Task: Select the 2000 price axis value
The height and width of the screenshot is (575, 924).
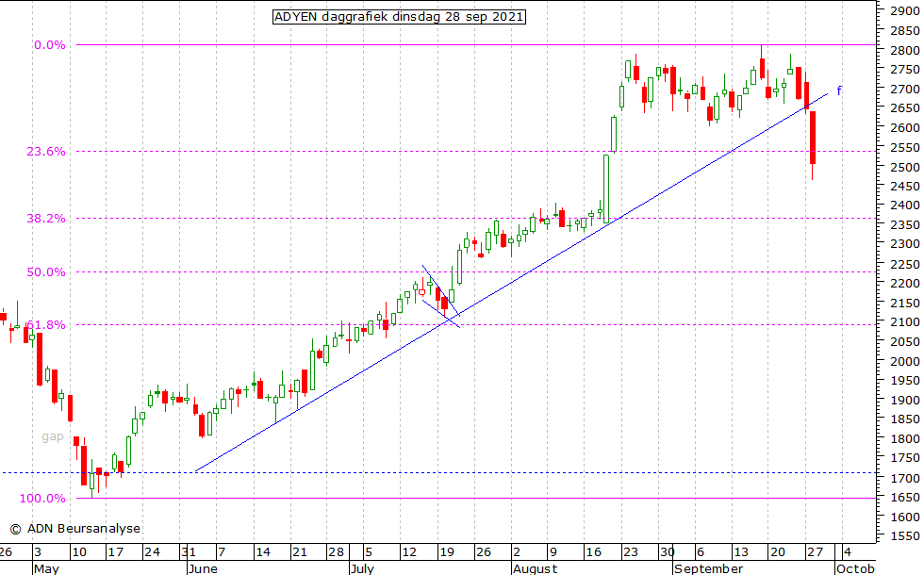Action: [905, 361]
